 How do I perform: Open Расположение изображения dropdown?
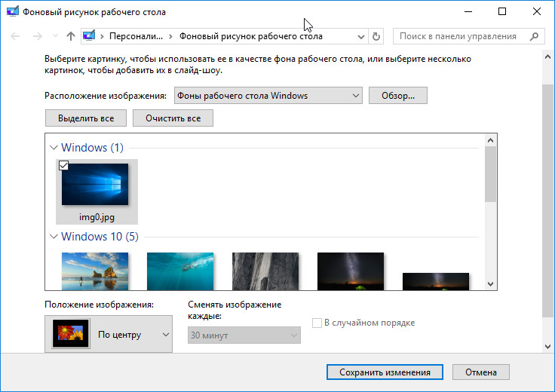(x=268, y=96)
